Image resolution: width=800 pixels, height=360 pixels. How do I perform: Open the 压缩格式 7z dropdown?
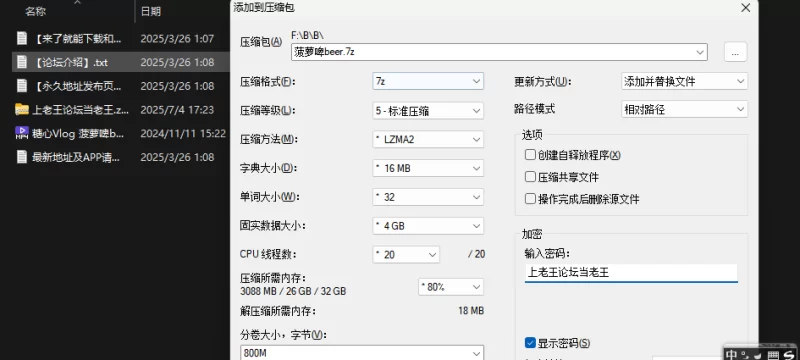(428, 81)
